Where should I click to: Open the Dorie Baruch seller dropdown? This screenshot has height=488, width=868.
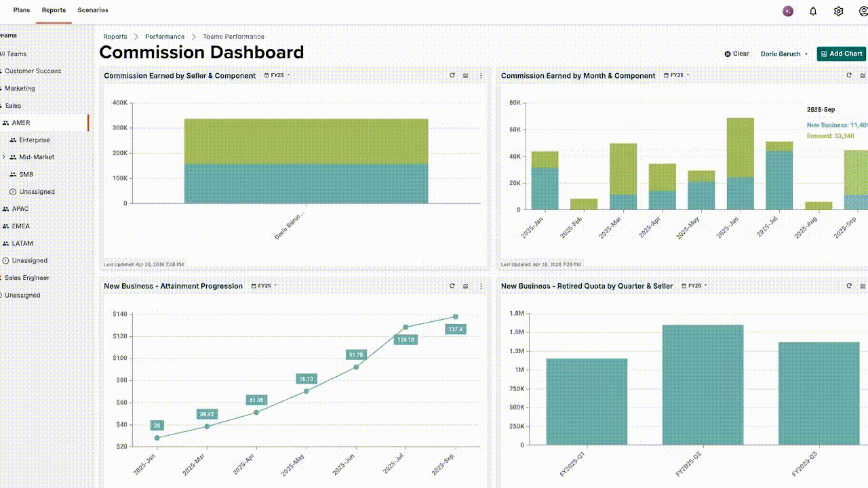click(785, 54)
